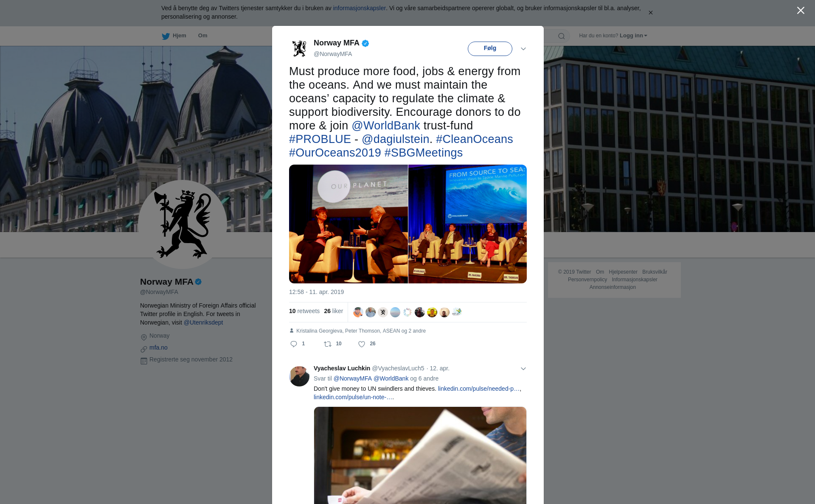The width and height of the screenshot is (815, 504).
Task: Open the @WorldBank mention link
Action: [386, 126]
